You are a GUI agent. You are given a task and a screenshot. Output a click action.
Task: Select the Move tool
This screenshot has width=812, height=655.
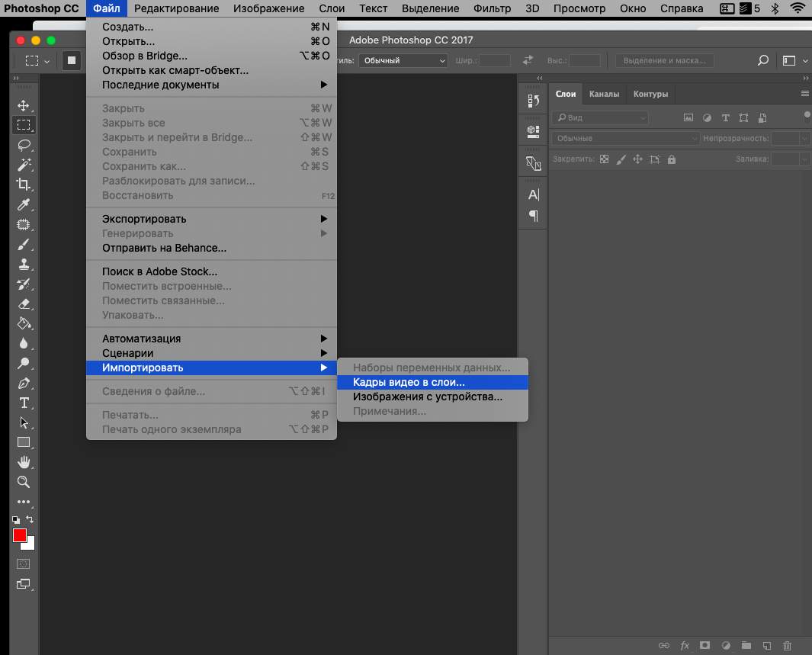[x=24, y=106]
